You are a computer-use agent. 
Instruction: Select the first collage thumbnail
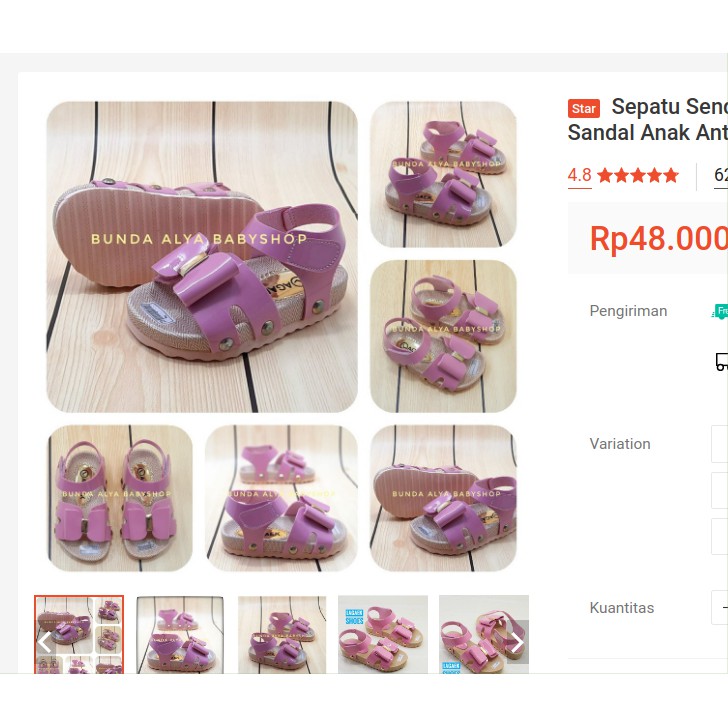[x=79, y=634]
